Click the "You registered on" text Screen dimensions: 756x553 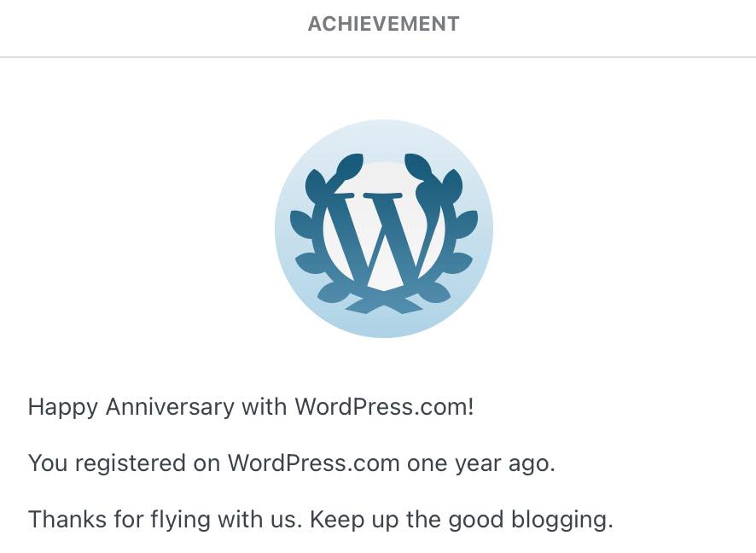[124, 463]
